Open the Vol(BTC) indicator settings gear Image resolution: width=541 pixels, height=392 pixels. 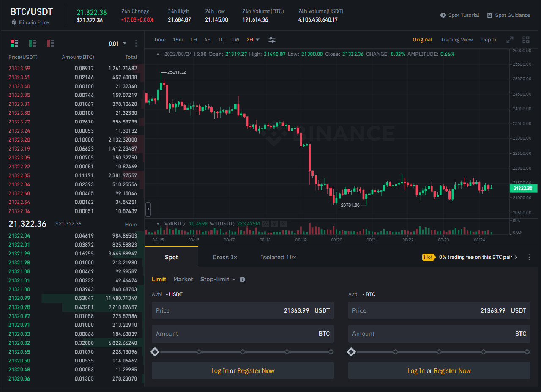pyautogui.click(x=274, y=224)
